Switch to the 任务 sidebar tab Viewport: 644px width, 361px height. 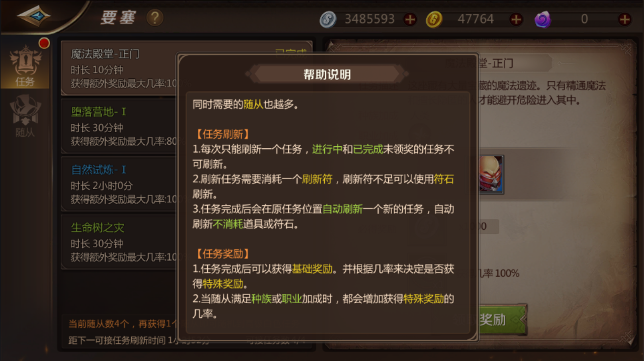pyautogui.click(x=25, y=65)
